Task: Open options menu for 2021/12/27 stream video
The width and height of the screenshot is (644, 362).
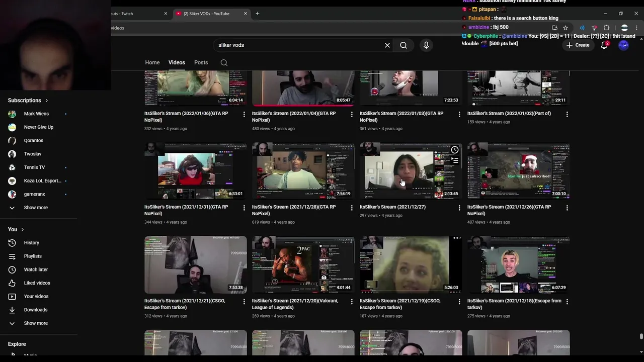Action: tap(459, 208)
